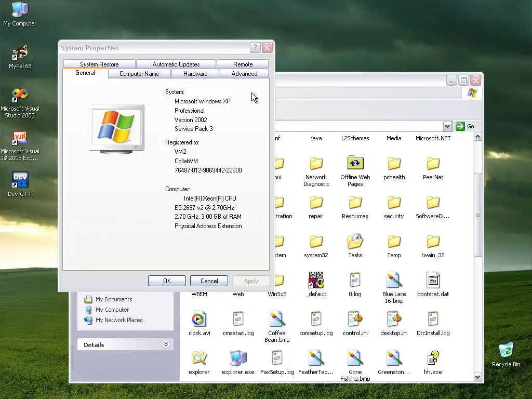
Task: Select the comsetup.log file
Action: point(316,323)
